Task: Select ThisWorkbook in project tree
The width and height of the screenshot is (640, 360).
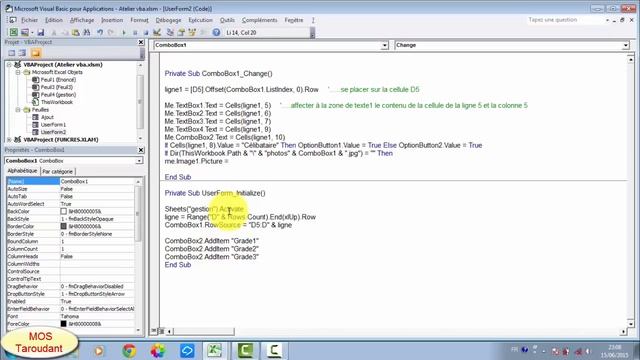Action: pos(56,102)
